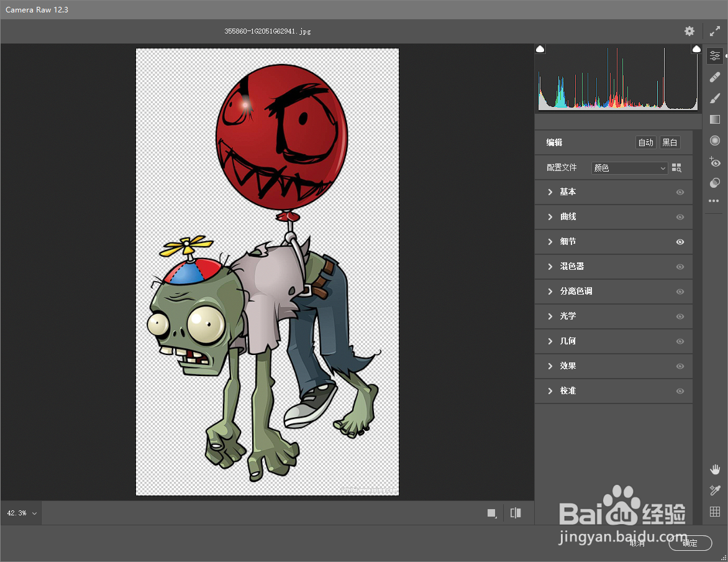Open the Snapshots panel icon

715,183
